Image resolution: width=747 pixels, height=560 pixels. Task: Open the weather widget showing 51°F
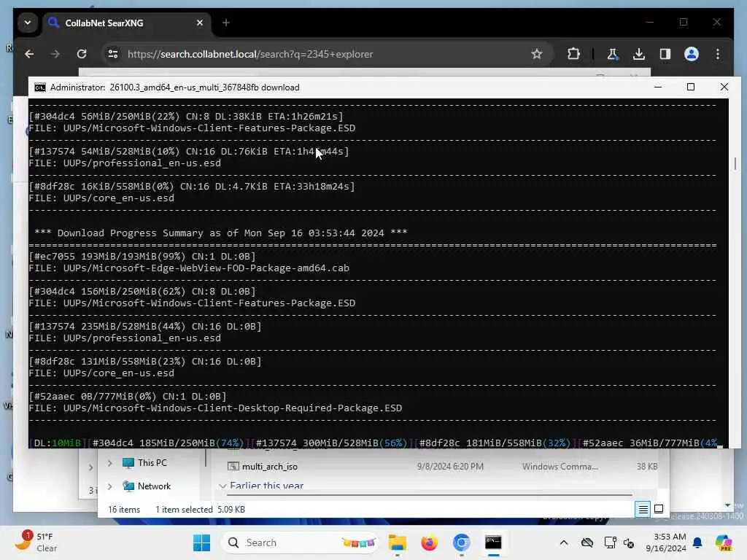36,542
